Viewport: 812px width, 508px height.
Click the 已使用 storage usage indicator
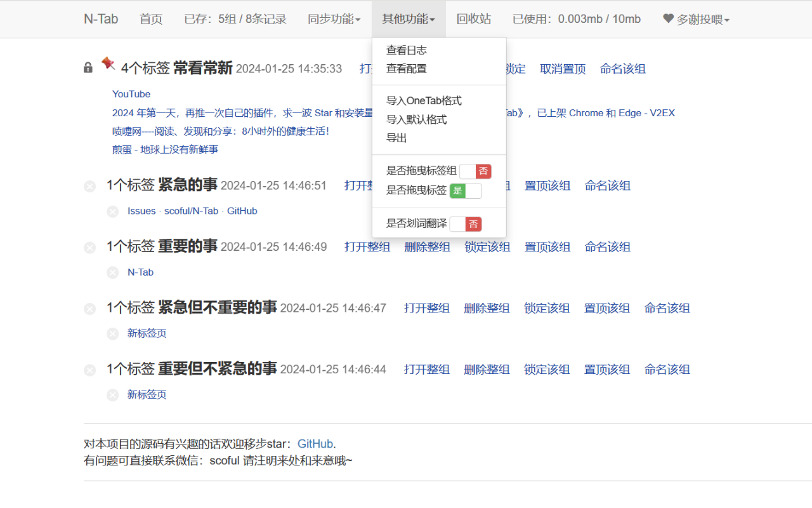pos(576,19)
